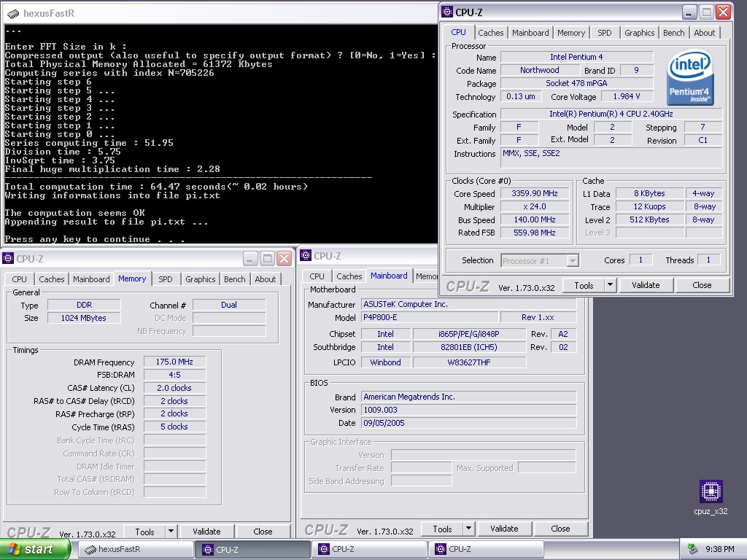Click Tools in the Memory window

coord(144,531)
